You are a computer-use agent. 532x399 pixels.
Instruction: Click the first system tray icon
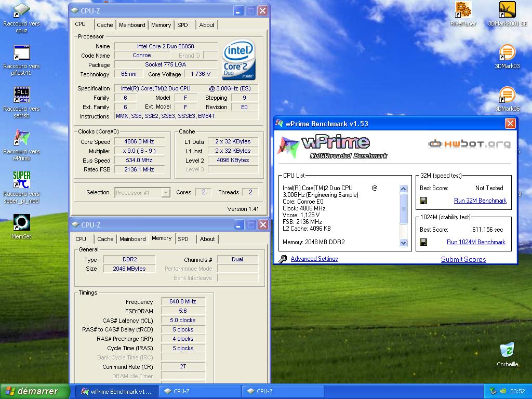click(494, 392)
